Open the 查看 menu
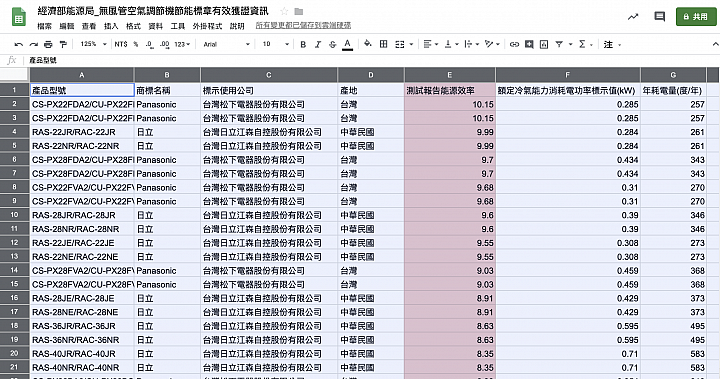Viewport: 720px width, 379px height. (x=89, y=26)
